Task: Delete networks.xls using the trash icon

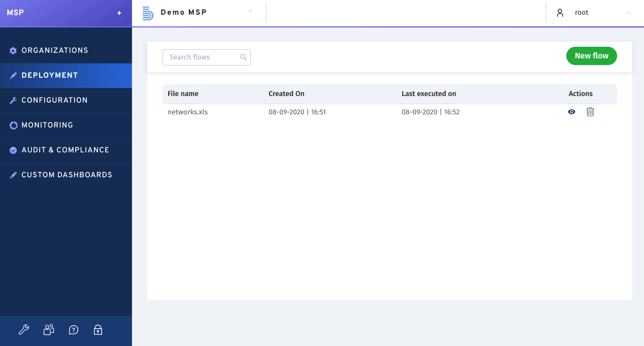Action: (590, 112)
